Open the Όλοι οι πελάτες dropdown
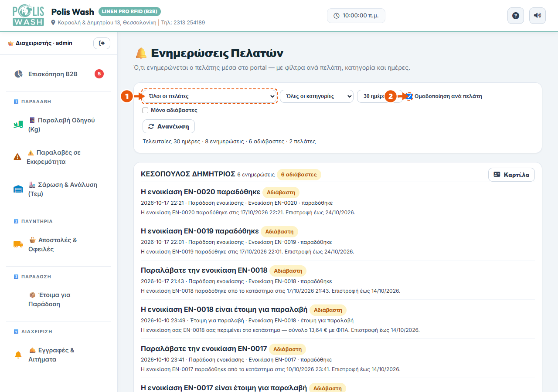The image size is (558, 392). click(x=209, y=96)
